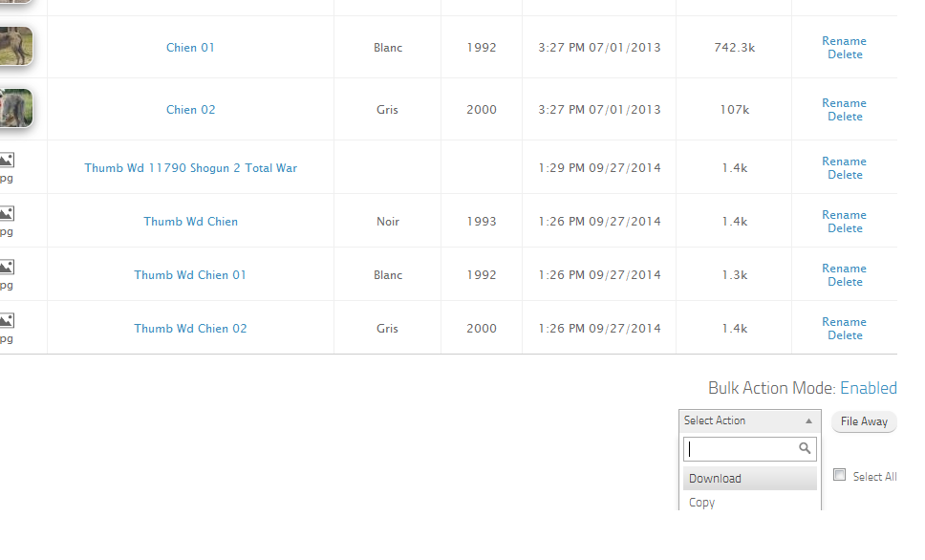Rename the Chien 01 file
This screenshot has width=925, height=560.
point(844,41)
